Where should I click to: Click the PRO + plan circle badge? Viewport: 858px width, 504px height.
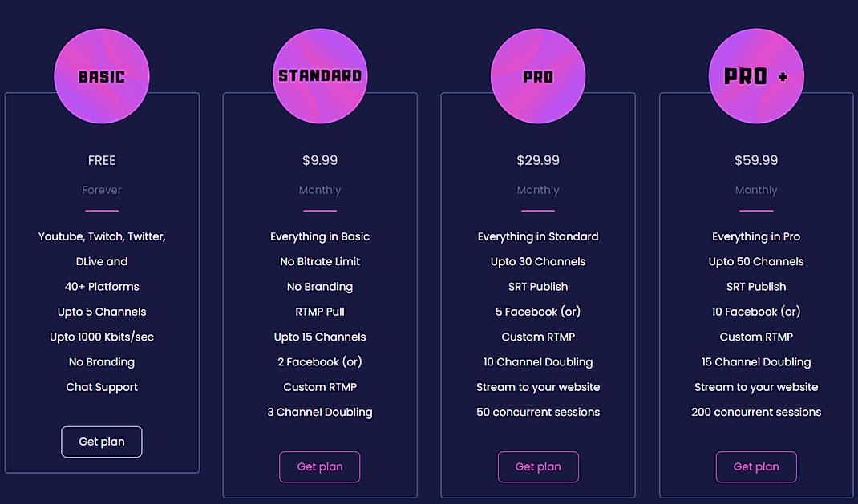[756, 75]
